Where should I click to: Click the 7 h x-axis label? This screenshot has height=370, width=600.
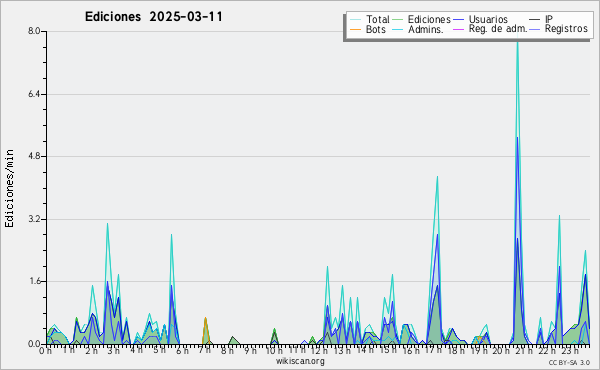click(x=205, y=350)
